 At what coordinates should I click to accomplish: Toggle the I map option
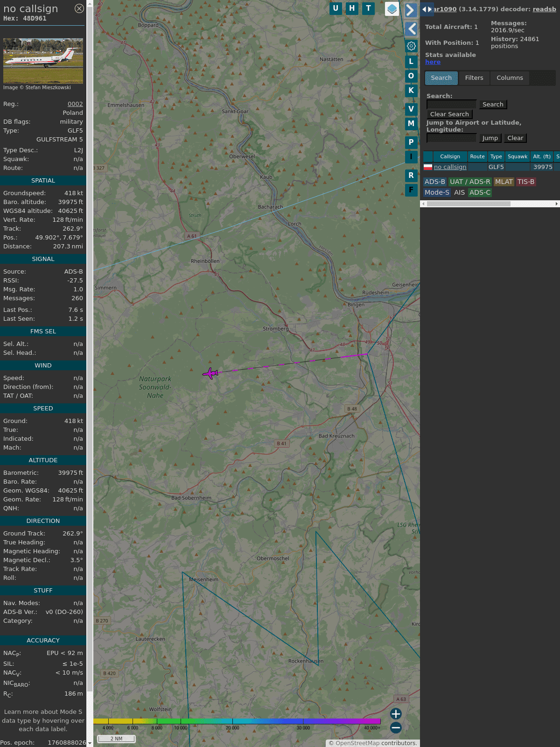click(x=411, y=157)
